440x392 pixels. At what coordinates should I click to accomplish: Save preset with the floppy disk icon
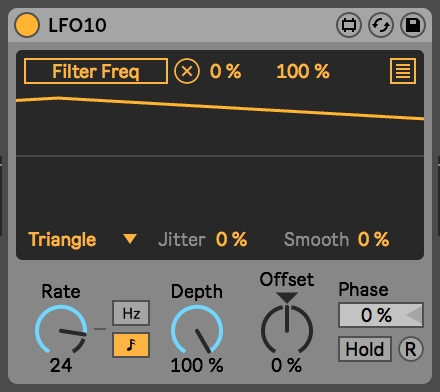(413, 25)
